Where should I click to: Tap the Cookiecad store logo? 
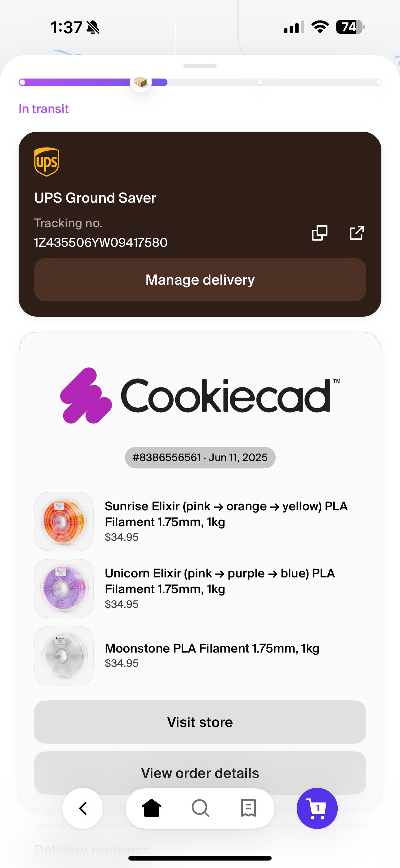point(200,396)
